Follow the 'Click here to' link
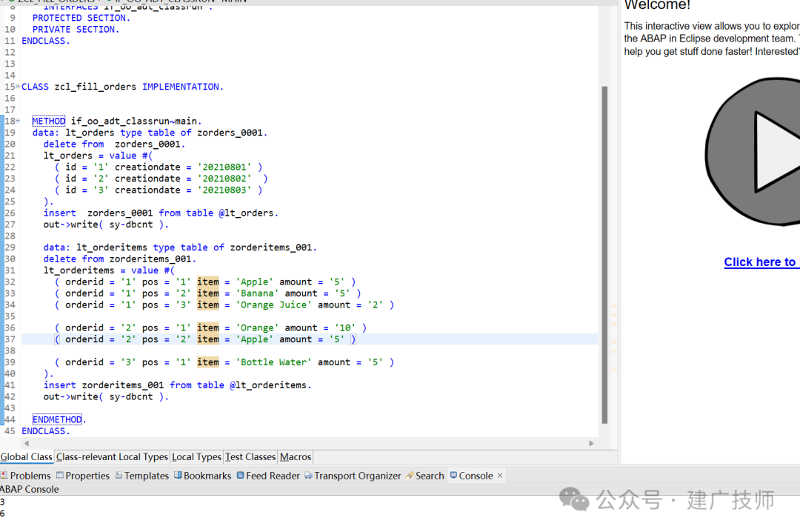The height and width of the screenshot is (532, 800). pyautogui.click(x=760, y=262)
